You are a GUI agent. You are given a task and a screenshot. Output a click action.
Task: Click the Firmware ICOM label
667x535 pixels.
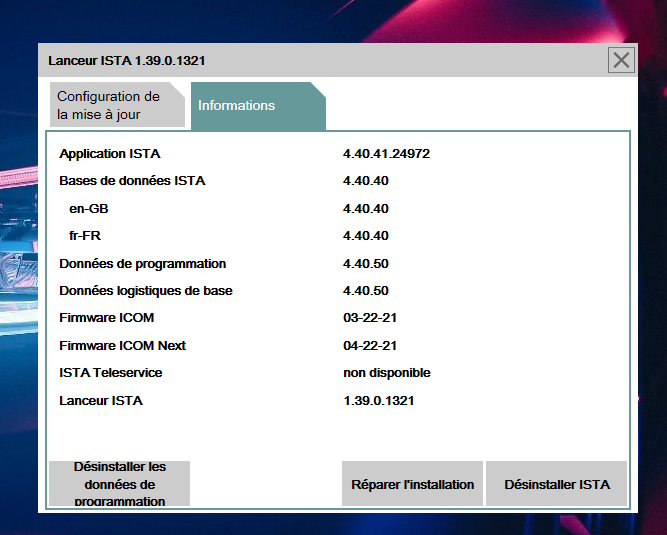106,318
